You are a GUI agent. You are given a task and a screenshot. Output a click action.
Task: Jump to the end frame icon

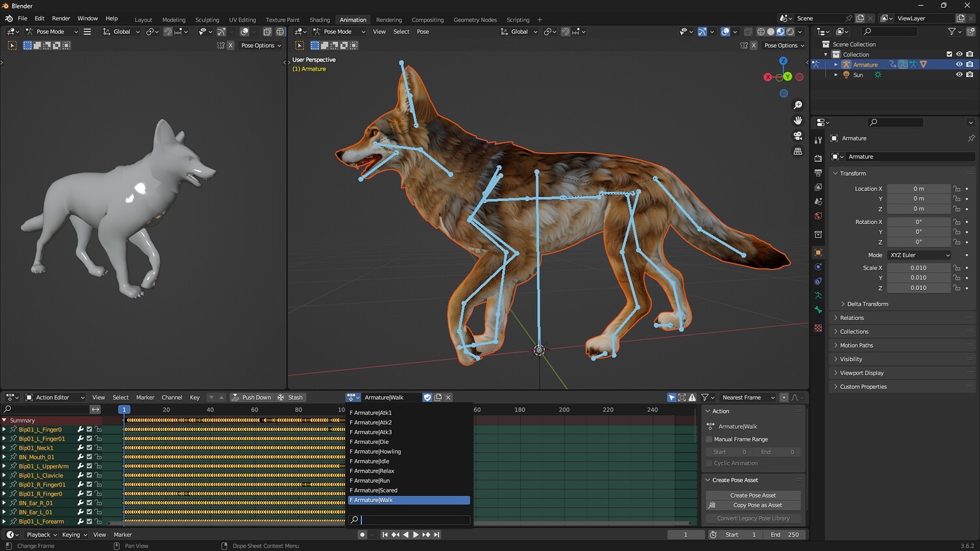(x=437, y=535)
